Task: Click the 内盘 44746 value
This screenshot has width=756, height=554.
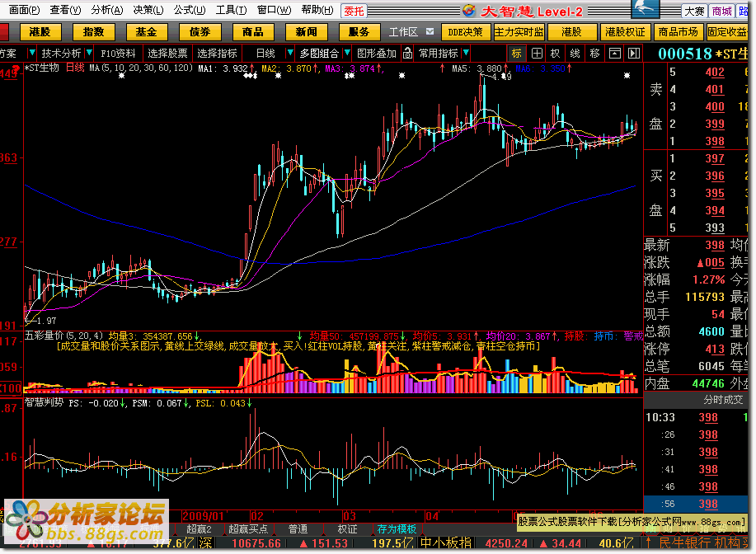Action: [708, 383]
